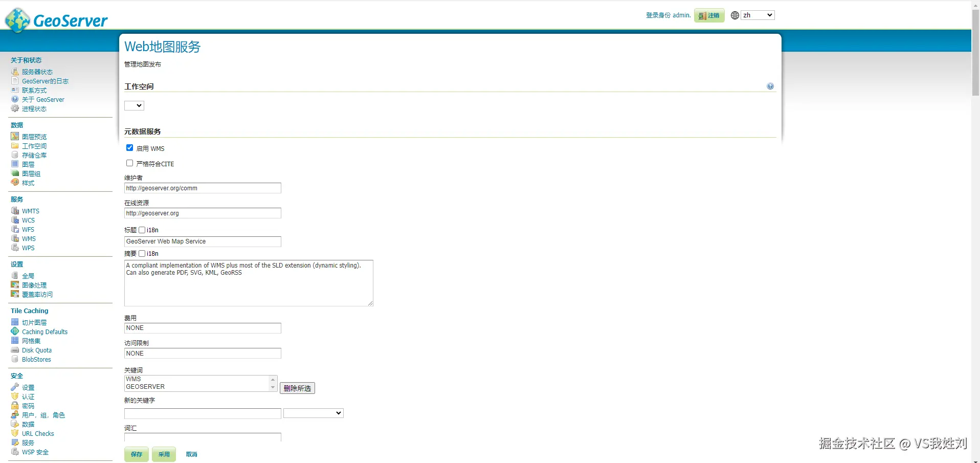The image size is (980, 463).
Task: Click the help icon beside 工作空间
Action: [770, 86]
